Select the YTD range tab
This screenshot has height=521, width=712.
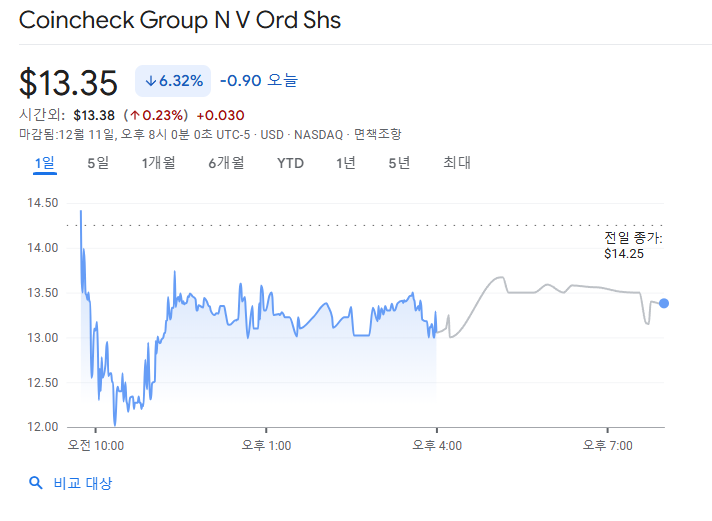tap(290, 163)
